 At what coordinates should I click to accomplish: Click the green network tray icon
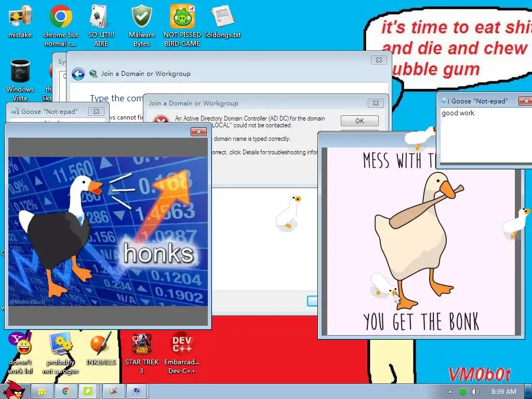tap(462, 392)
